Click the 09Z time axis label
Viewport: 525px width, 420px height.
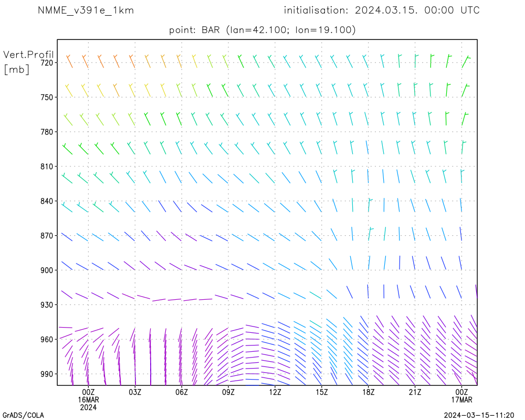pos(228,392)
